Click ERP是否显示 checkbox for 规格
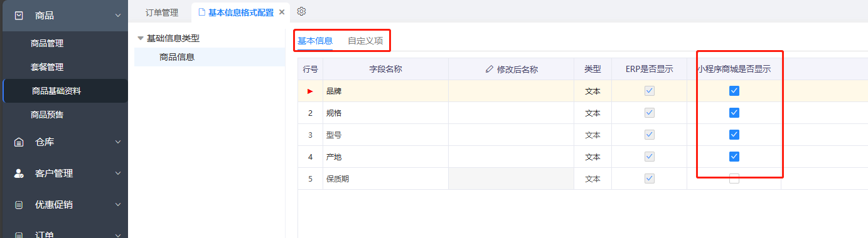This screenshot has width=868, height=238. coord(650,113)
